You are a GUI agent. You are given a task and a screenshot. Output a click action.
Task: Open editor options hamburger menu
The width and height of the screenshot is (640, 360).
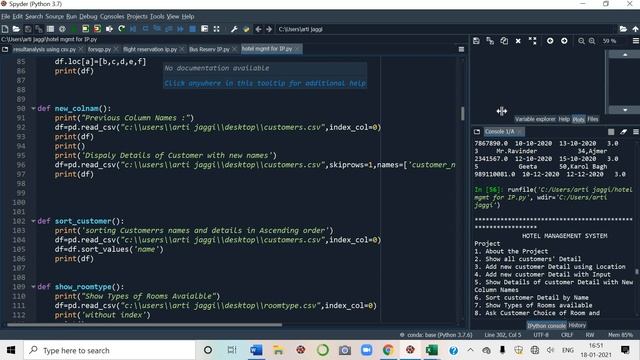[461, 49]
